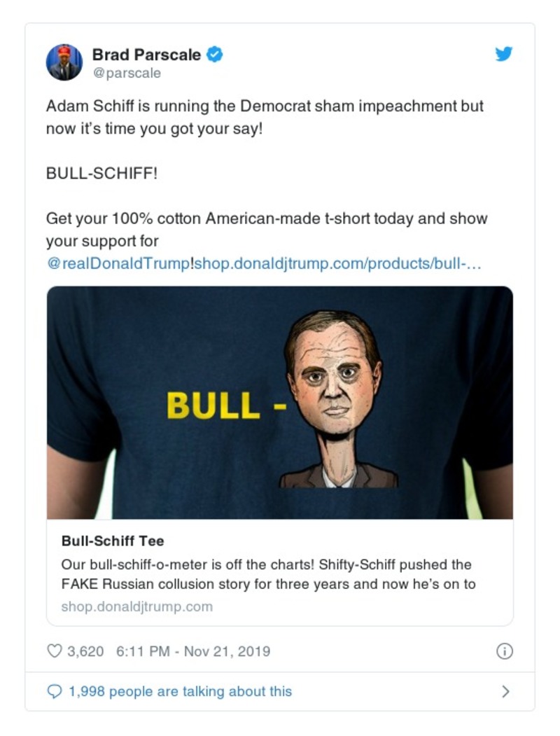Open the @realDonaldTrump mention
The image size is (560, 736).
pyautogui.click(x=118, y=264)
